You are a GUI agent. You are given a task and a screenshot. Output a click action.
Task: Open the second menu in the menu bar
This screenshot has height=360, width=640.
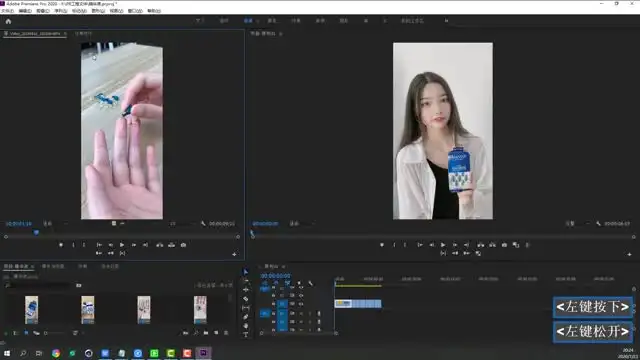(25, 11)
